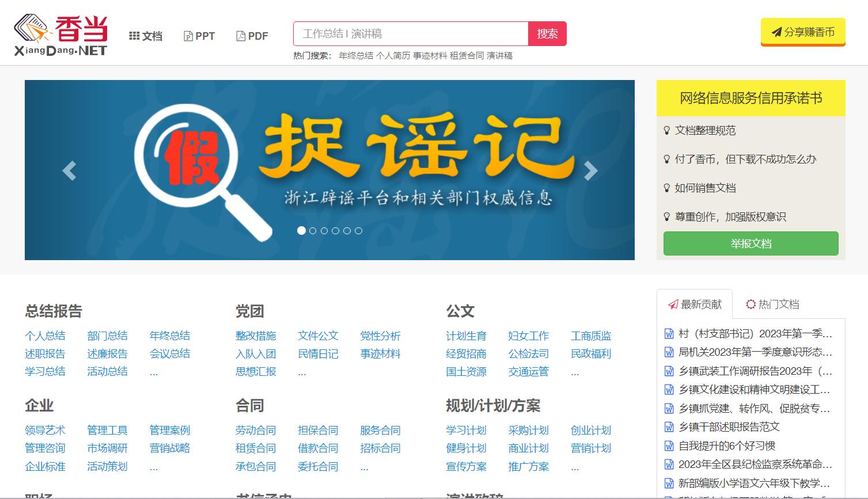The height and width of the screenshot is (499, 868).
Task: Open the PPT section via its icon
Action: (188, 36)
